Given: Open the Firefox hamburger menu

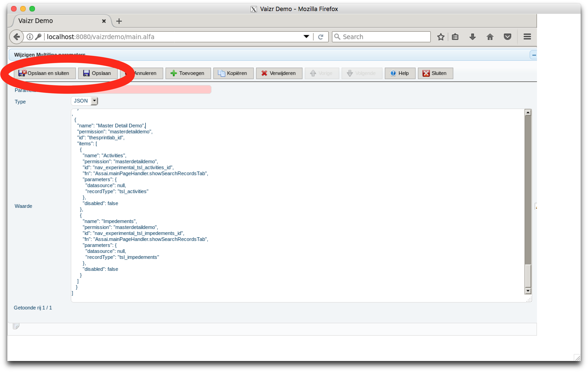Looking at the screenshot, I should (x=527, y=37).
